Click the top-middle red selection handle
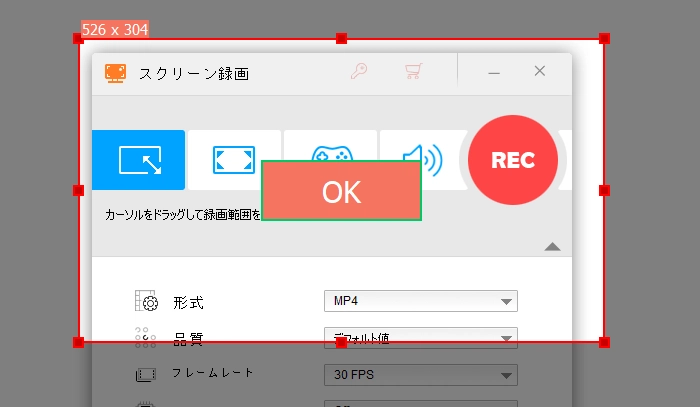The height and width of the screenshot is (407, 700). point(341,38)
